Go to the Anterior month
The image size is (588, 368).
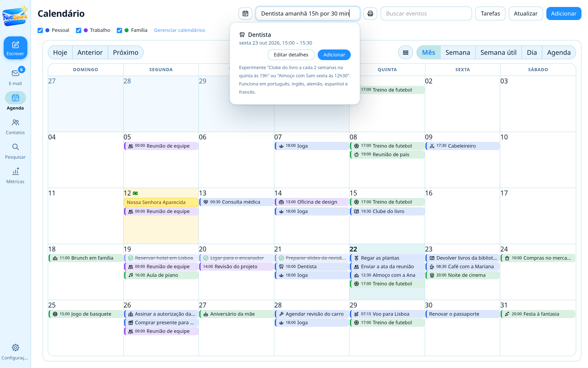(90, 52)
